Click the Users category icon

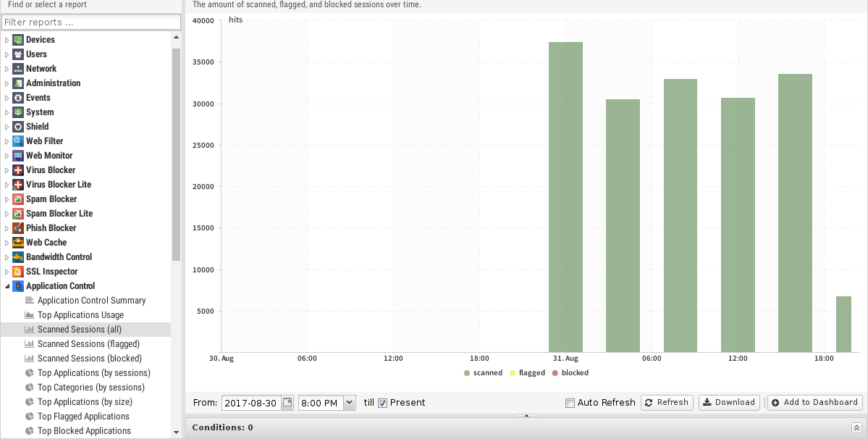[17, 54]
